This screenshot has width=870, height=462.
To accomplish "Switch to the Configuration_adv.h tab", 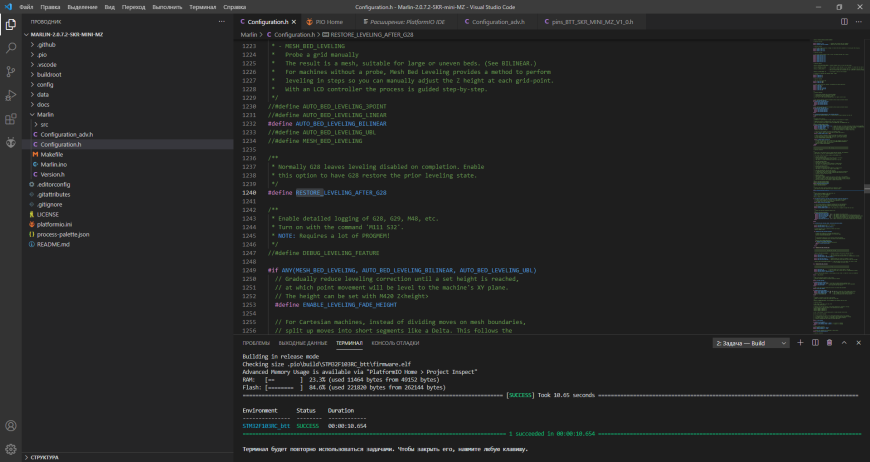I will tap(498, 22).
